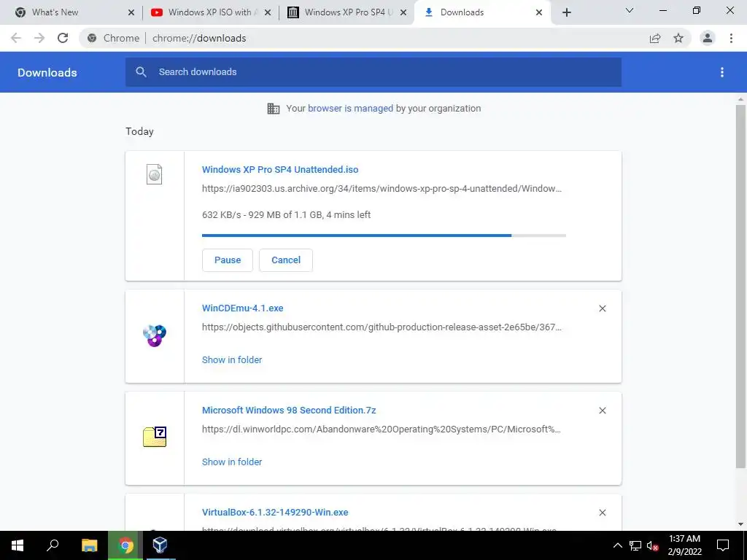Click the ISO download progress bar
This screenshot has width=747, height=560.
[384, 236]
